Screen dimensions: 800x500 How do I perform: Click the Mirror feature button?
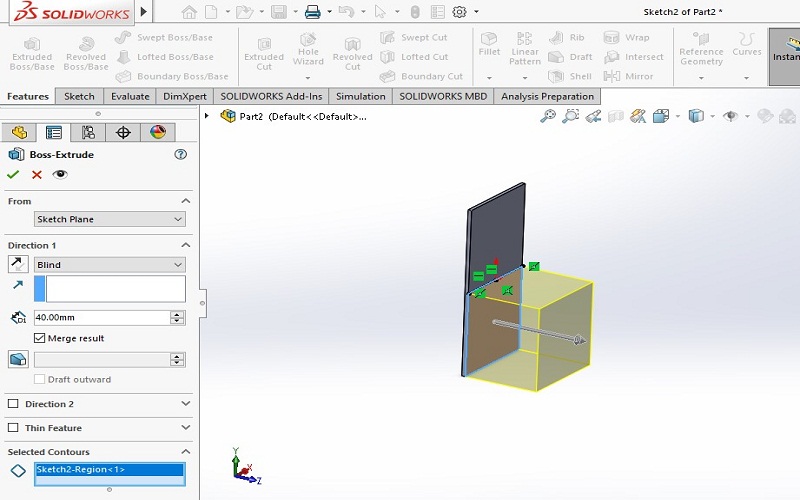coord(628,76)
